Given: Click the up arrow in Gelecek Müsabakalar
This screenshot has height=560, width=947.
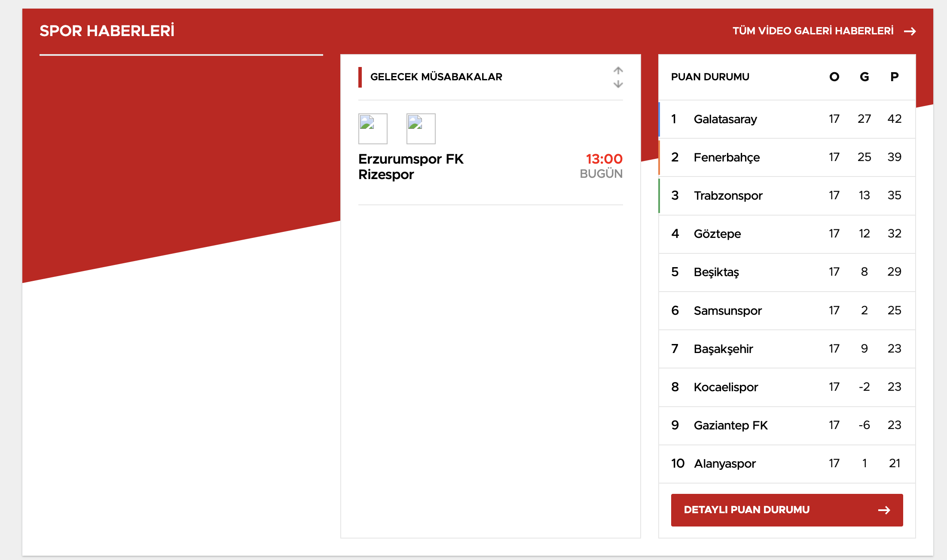Looking at the screenshot, I should [x=618, y=70].
